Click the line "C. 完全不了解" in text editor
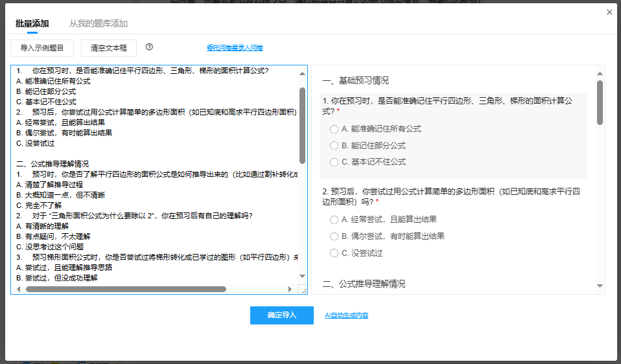Viewport: 621px width, 364px height. (39, 205)
